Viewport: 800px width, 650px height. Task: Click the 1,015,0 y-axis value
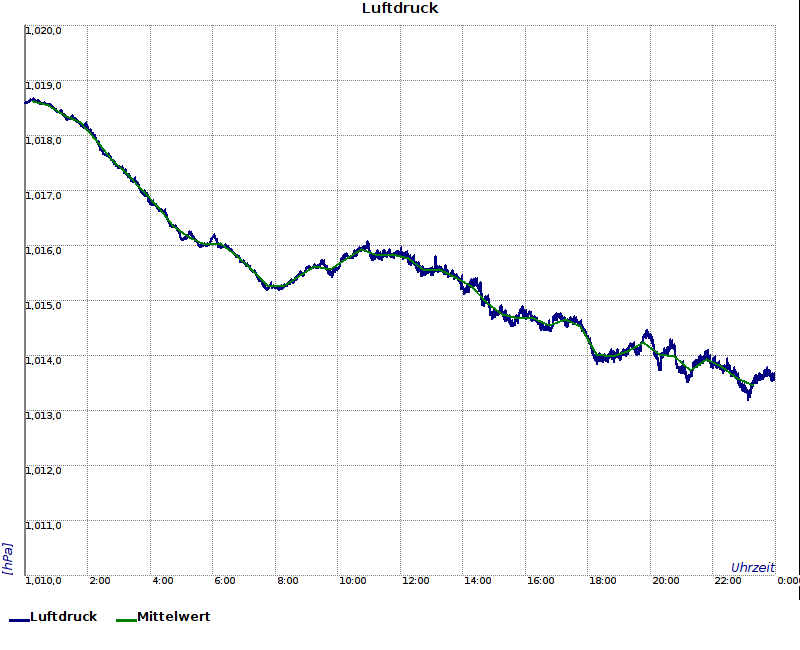pos(43,306)
